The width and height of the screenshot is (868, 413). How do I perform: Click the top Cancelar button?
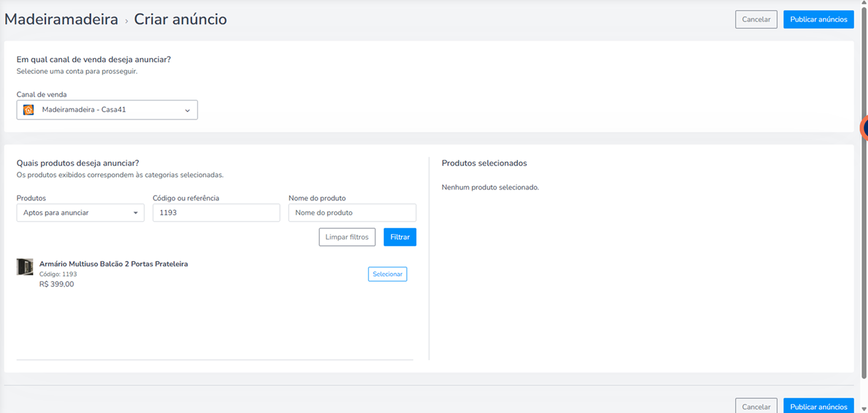[x=756, y=19]
